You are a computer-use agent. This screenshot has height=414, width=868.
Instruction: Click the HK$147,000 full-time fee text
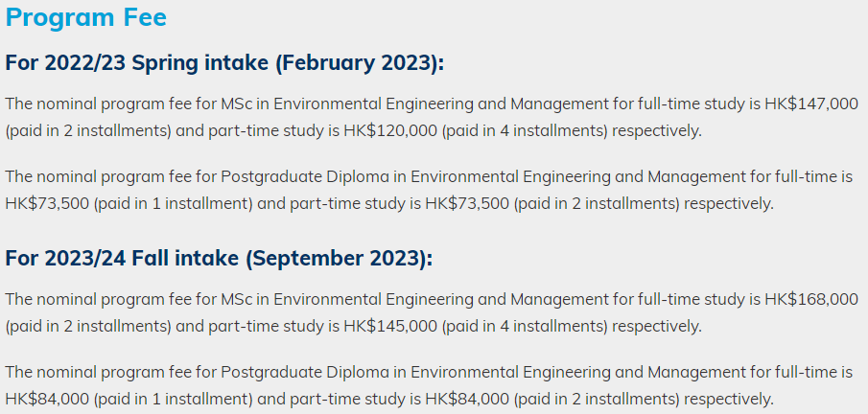[x=811, y=103]
